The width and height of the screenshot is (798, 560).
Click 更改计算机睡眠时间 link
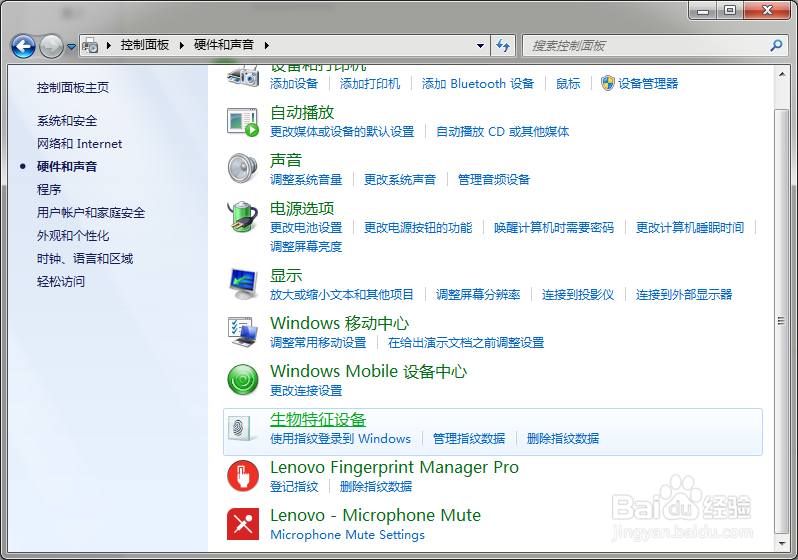(690, 228)
